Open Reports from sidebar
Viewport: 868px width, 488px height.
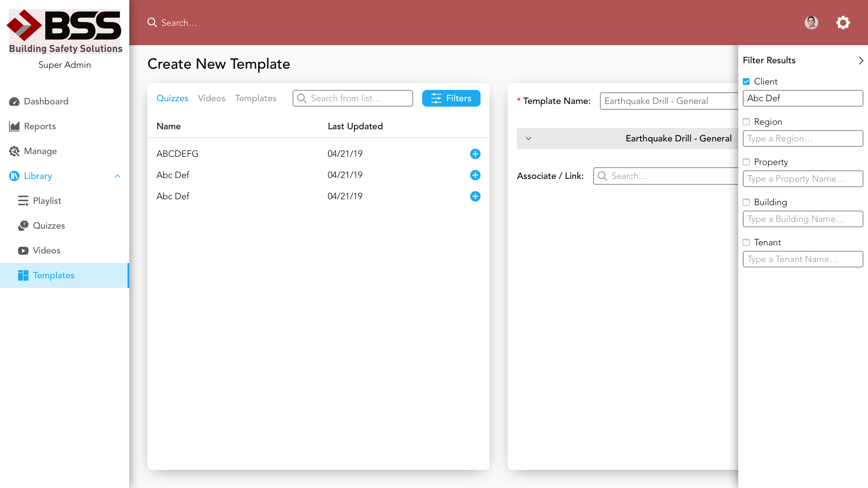coord(40,127)
